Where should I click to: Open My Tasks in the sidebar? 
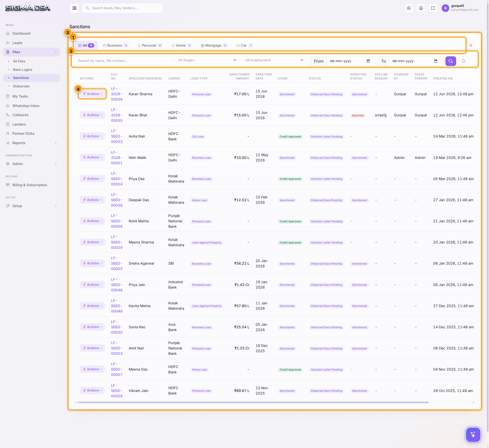[x=32, y=96]
